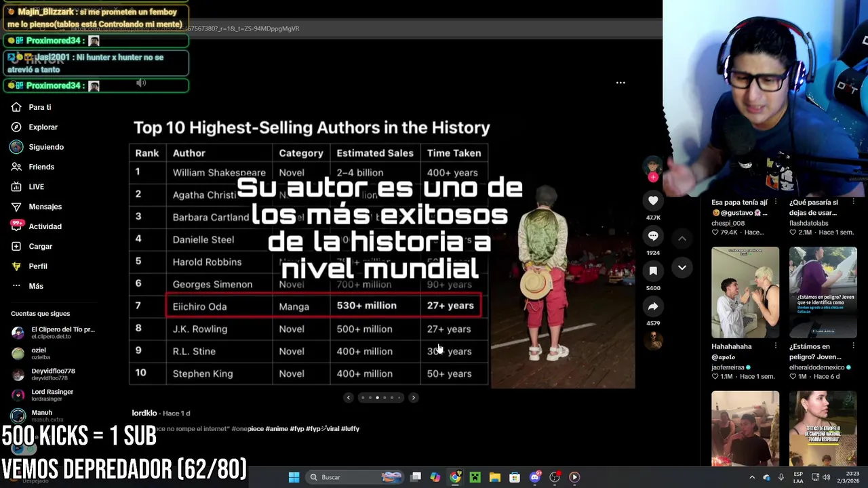Open Task View from taskbar
Image resolution: width=868 pixels, height=488 pixels.
416,477
